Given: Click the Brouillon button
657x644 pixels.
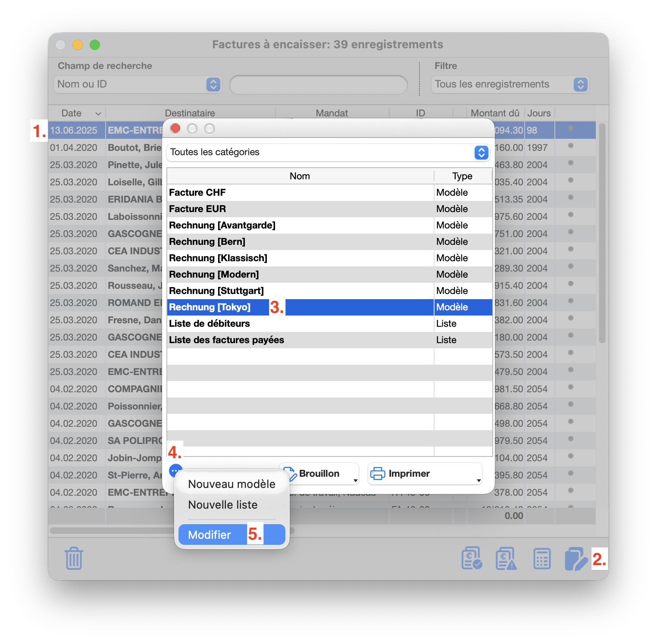Looking at the screenshot, I should tap(318, 473).
